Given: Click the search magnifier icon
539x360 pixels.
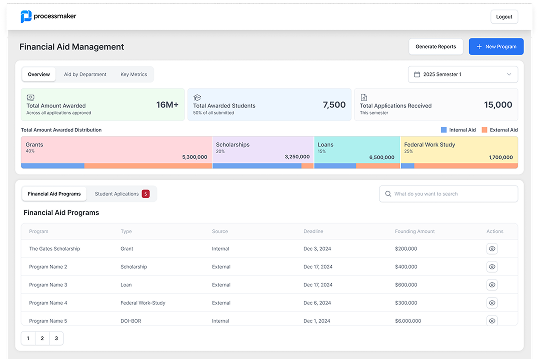Looking at the screenshot, I should click(388, 194).
